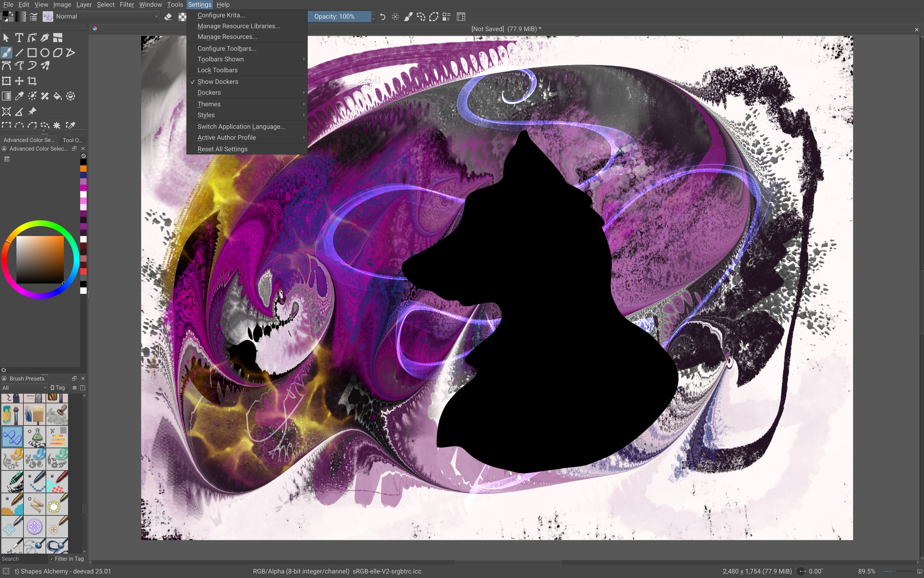Viewport: 924px width, 578px height.
Task: Open the Window menu
Action: point(151,4)
